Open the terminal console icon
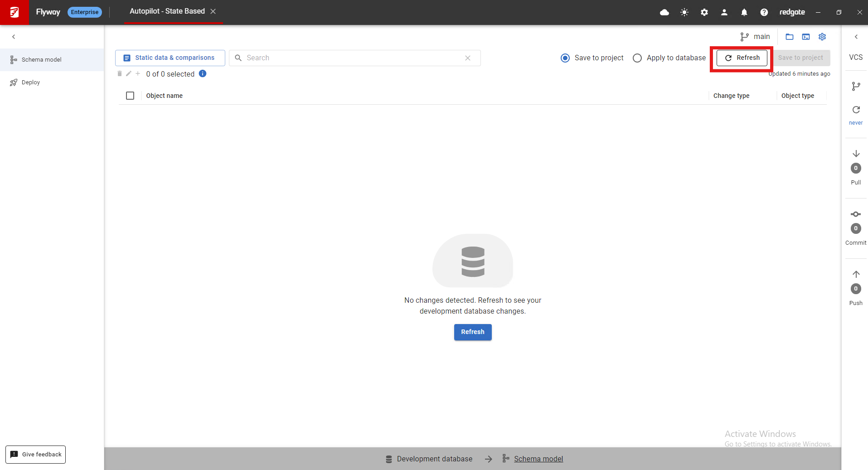This screenshot has height=470, width=868. point(806,37)
